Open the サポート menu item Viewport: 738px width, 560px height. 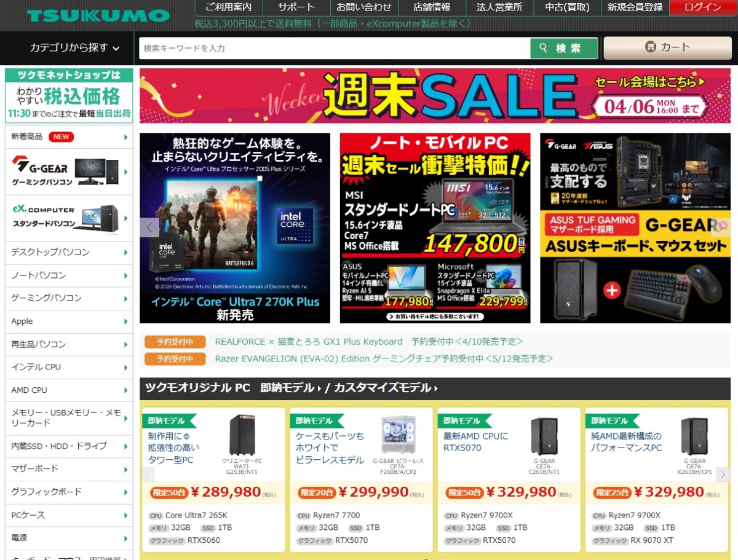click(x=296, y=7)
